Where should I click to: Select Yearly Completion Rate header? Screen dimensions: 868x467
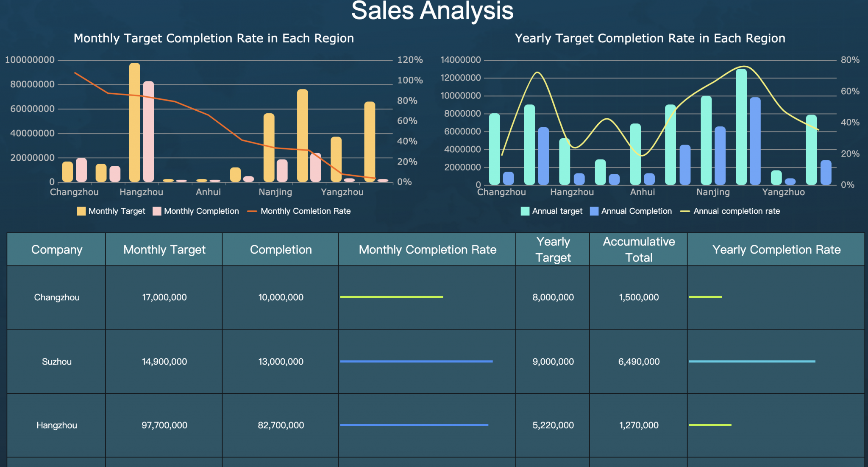click(x=776, y=249)
